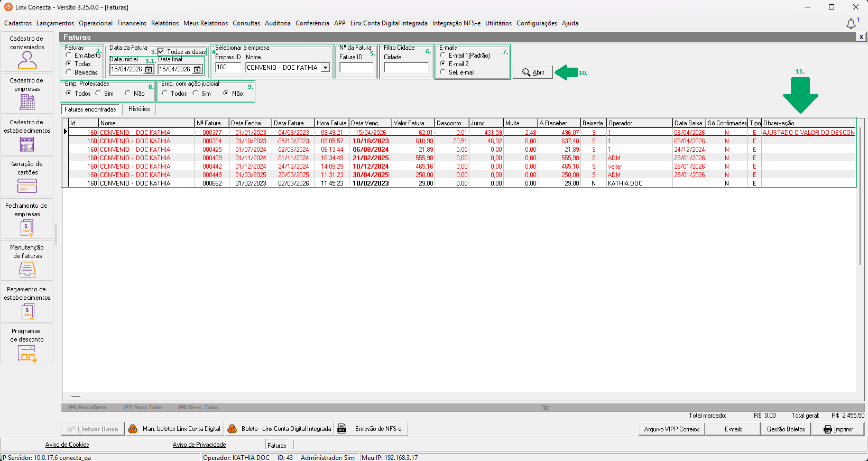Click the Abrir search button

point(533,72)
